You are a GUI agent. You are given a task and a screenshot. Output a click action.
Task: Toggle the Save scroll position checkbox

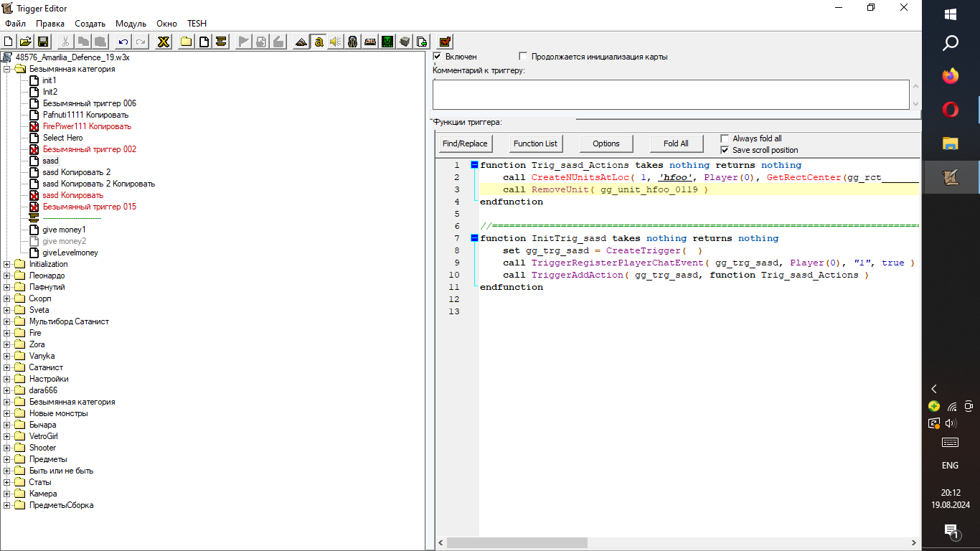click(725, 150)
